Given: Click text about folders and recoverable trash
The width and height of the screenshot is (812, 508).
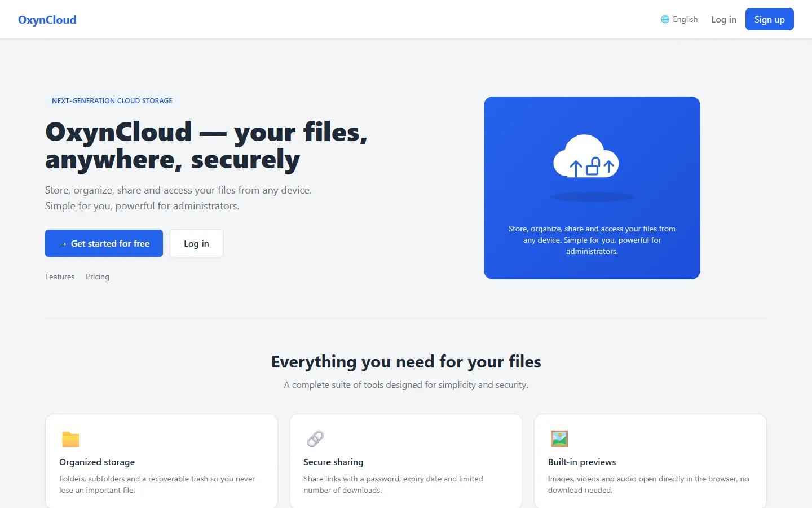Looking at the screenshot, I should coord(157,484).
